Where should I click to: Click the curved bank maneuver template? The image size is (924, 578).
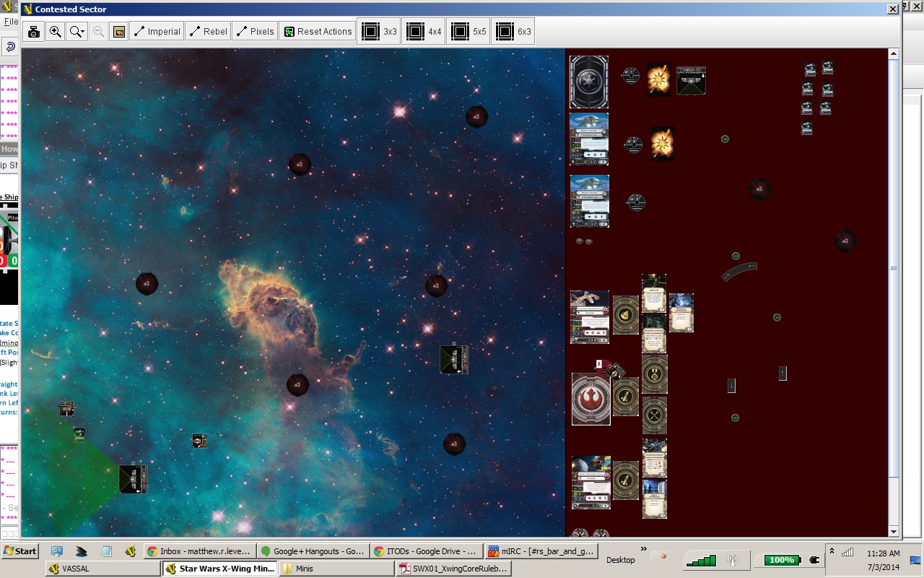click(x=739, y=272)
